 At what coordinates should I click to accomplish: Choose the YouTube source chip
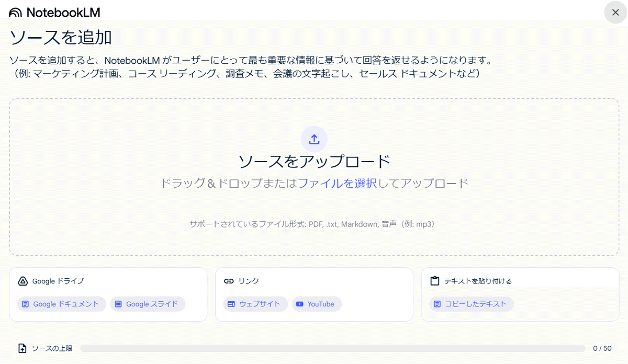(317, 304)
